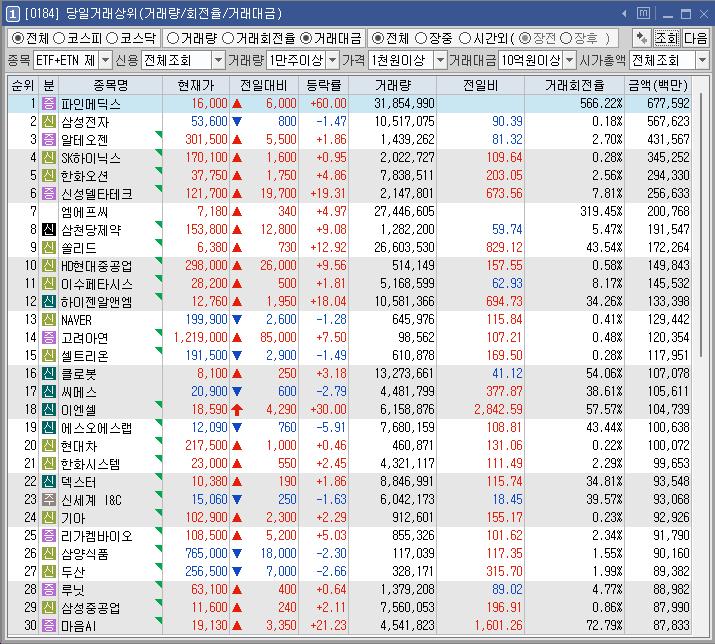
Task: Open stock 셀트리온 from the list
Action: (85, 355)
